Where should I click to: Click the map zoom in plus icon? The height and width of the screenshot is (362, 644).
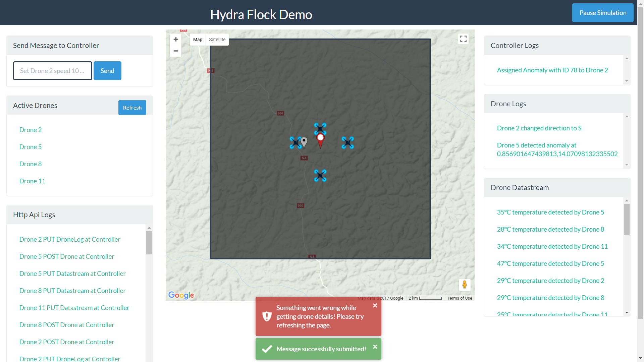176,40
